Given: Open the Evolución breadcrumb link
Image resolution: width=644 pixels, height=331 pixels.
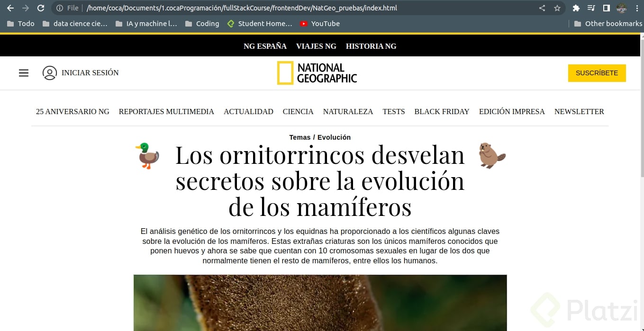Looking at the screenshot, I should coord(335,137).
